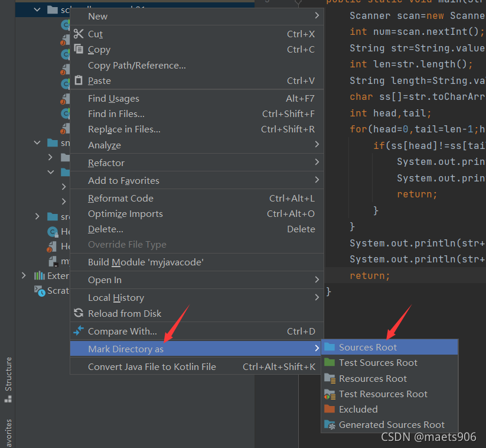
Task: Click the Test Resources Root folder icon
Action: [330, 394]
